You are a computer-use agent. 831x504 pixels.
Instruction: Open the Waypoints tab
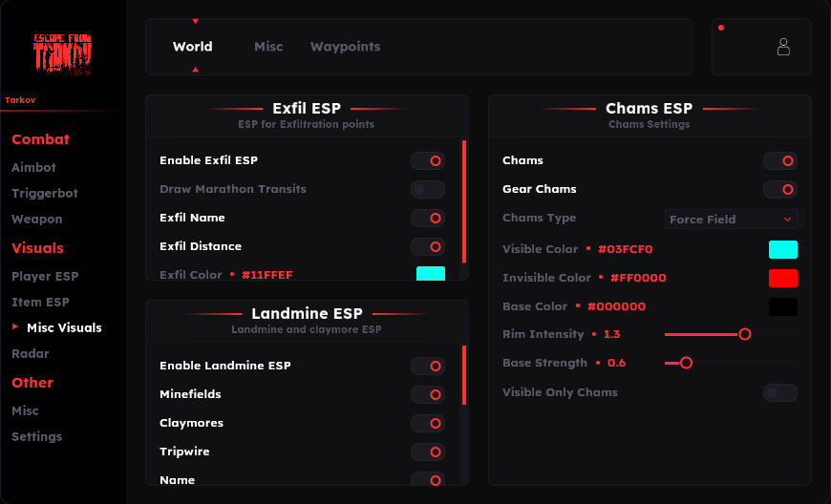pyautogui.click(x=345, y=47)
